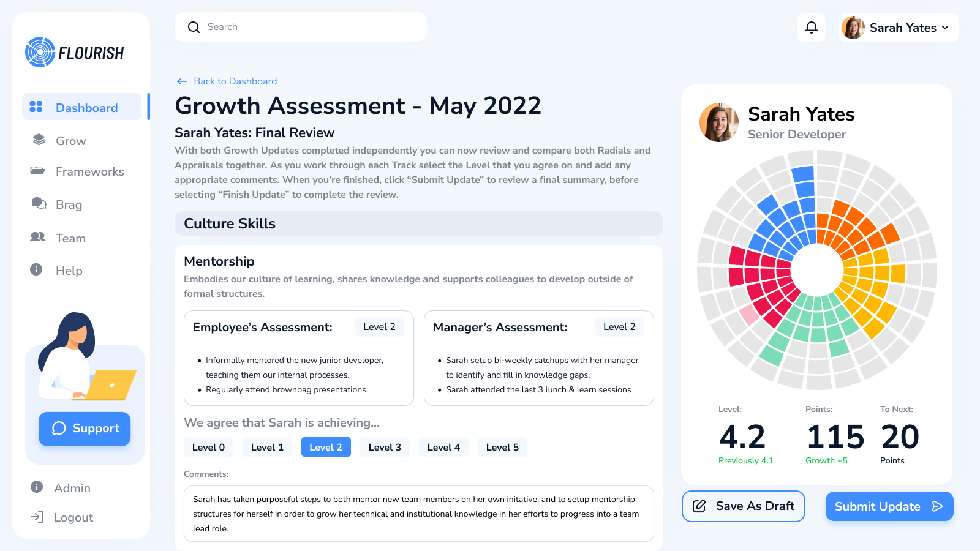Click the Logout arrow icon
Image resolution: width=980 pixels, height=551 pixels.
[37, 517]
